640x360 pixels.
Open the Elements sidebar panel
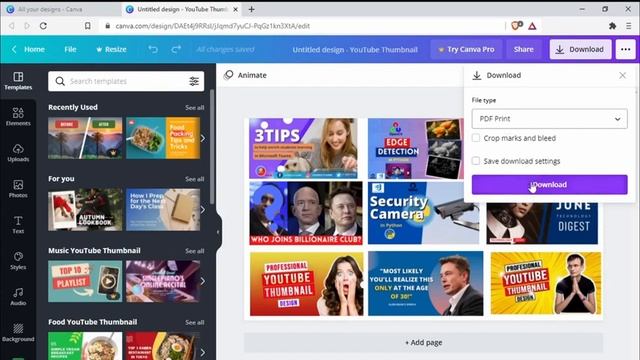pos(18,116)
